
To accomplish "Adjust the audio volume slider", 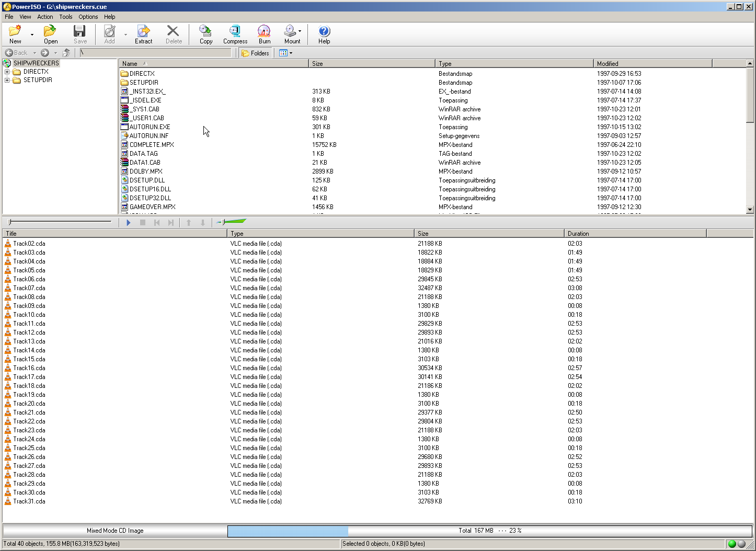I will coord(231,222).
